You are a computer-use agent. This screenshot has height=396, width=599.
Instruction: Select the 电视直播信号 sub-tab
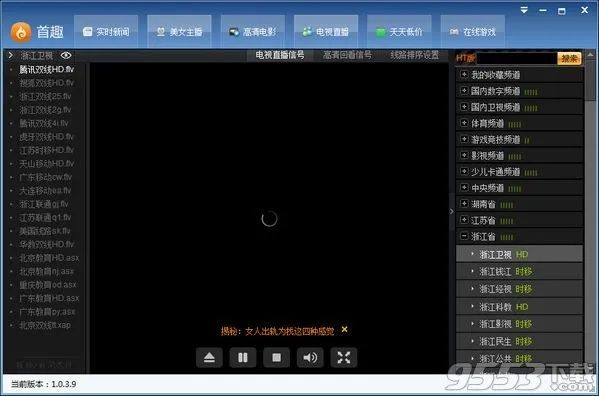[280, 55]
